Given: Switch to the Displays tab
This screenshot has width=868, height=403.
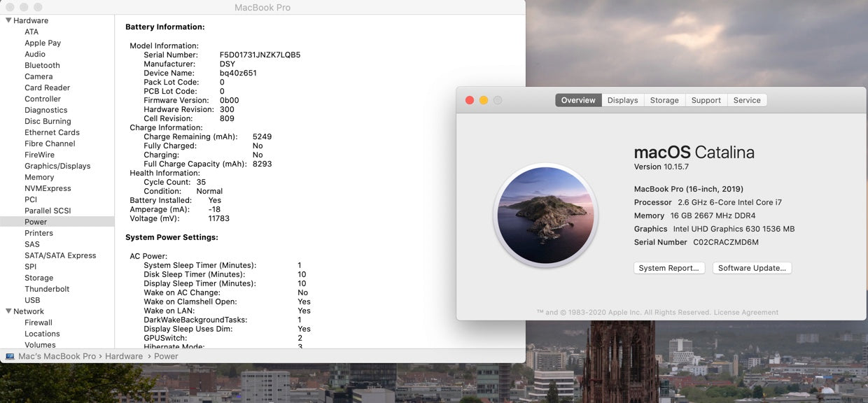Looking at the screenshot, I should [x=622, y=100].
